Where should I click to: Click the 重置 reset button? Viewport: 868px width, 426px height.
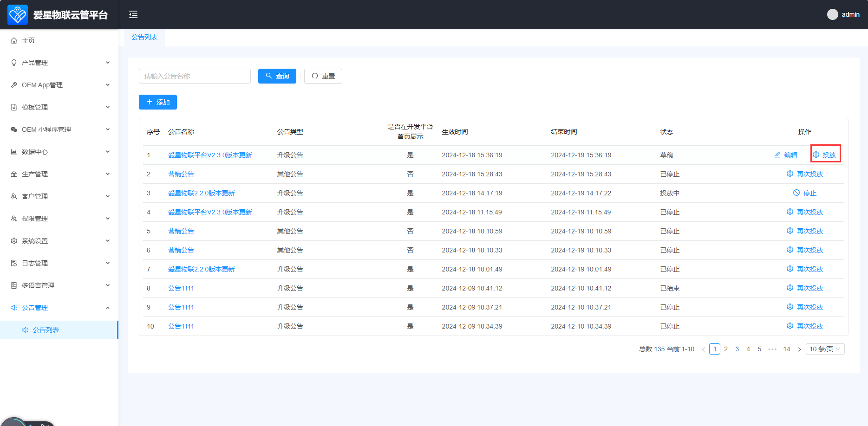pos(323,76)
